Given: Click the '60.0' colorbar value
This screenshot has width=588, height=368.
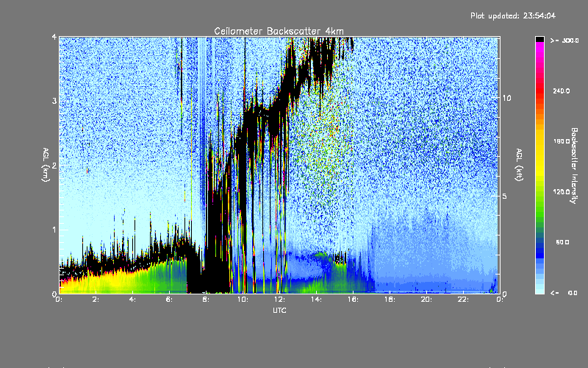Looking at the screenshot, I should coord(562,242).
